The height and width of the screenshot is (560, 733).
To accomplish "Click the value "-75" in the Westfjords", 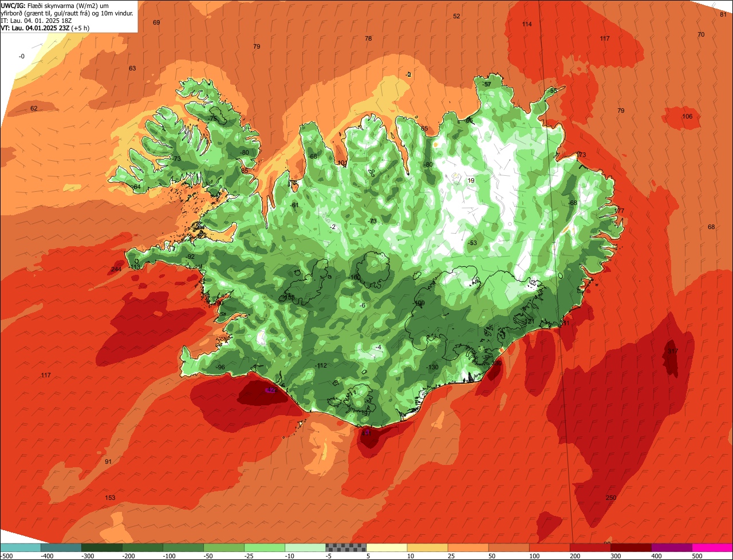I will point(213,118).
